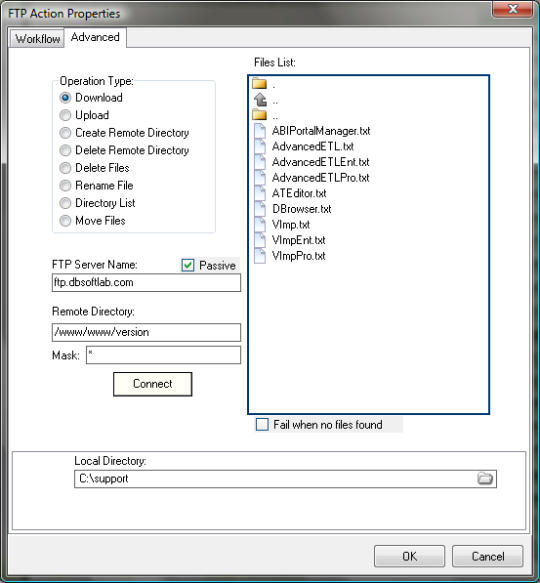Click the VImpEnt.txt file icon
This screenshot has height=583, width=540.
(x=260, y=240)
